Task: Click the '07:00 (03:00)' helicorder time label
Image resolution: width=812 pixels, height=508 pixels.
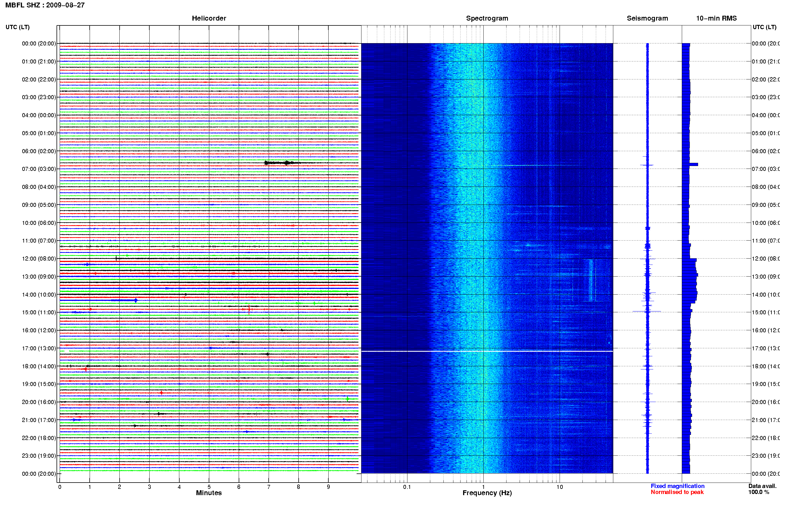Action: tap(39, 169)
